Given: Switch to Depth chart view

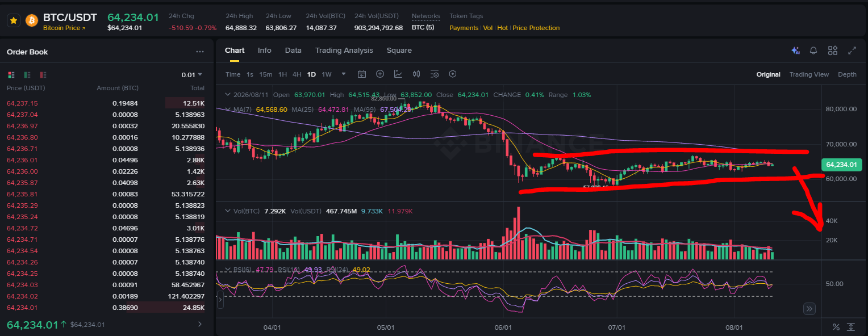Looking at the screenshot, I should [847, 74].
